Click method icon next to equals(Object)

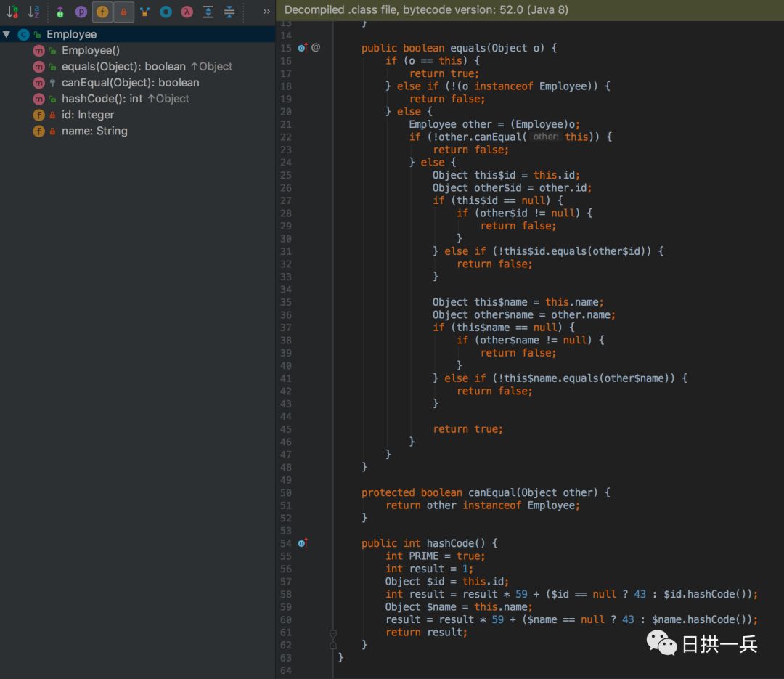38,67
